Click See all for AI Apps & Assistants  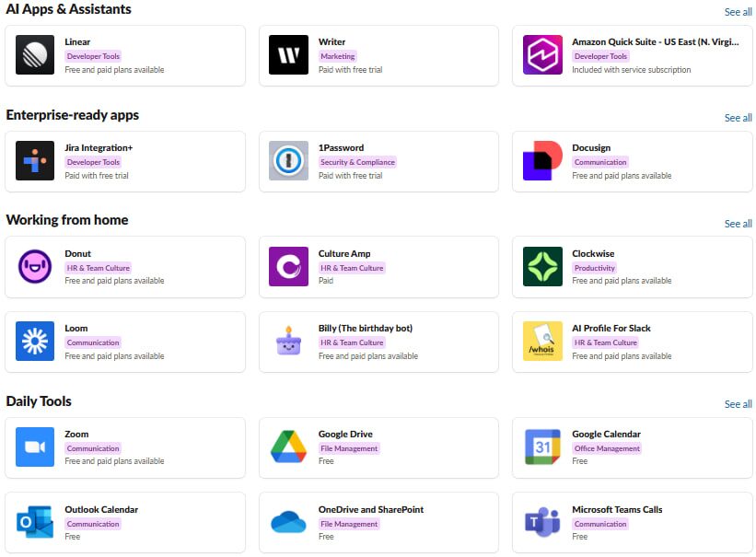point(738,12)
